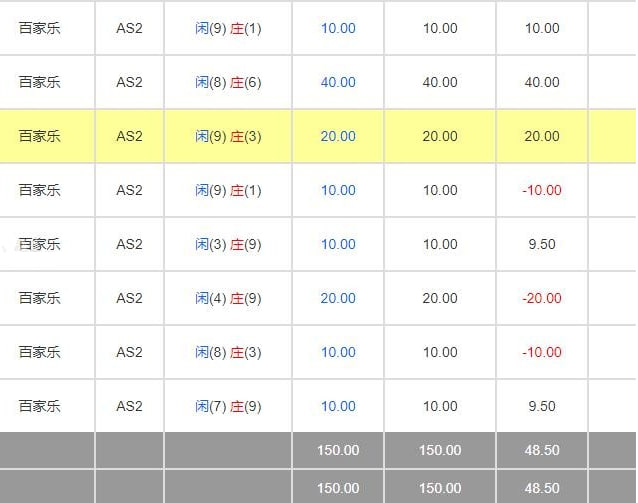Select 百家乐 cell in the highlighted yellow row
This screenshot has height=503, width=638.
(x=40, y=136)
